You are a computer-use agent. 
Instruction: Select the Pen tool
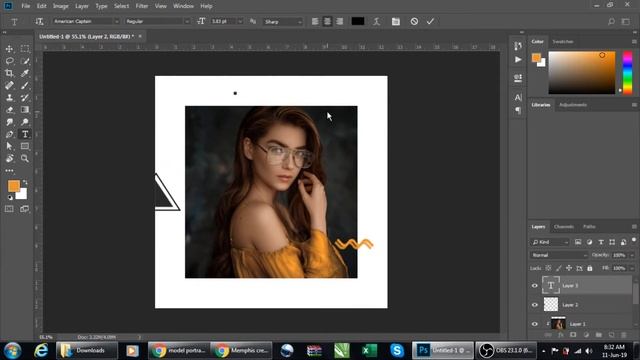click(9, 134)
